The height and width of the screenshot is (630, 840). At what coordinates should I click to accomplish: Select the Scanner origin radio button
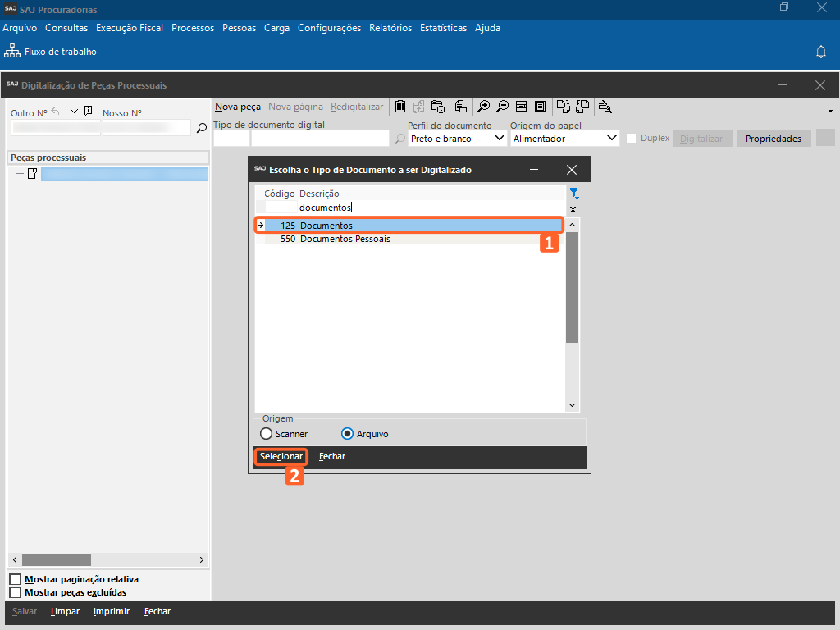click(266, 434)
